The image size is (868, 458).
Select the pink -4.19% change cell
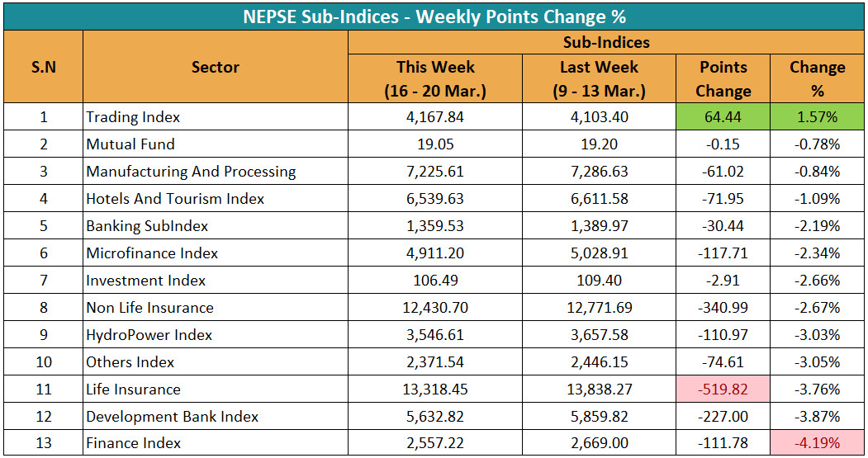point(816,443)
